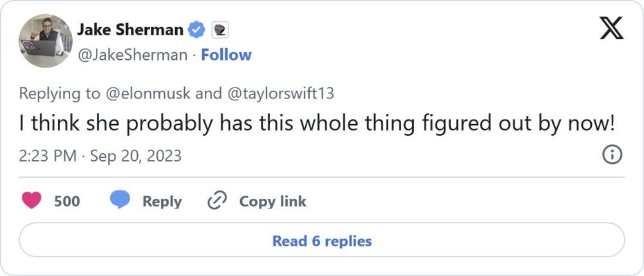Like the tweet with the heart icon
Image resolution: width=644 pixels, height=276 pixels.
click(32, 201)
